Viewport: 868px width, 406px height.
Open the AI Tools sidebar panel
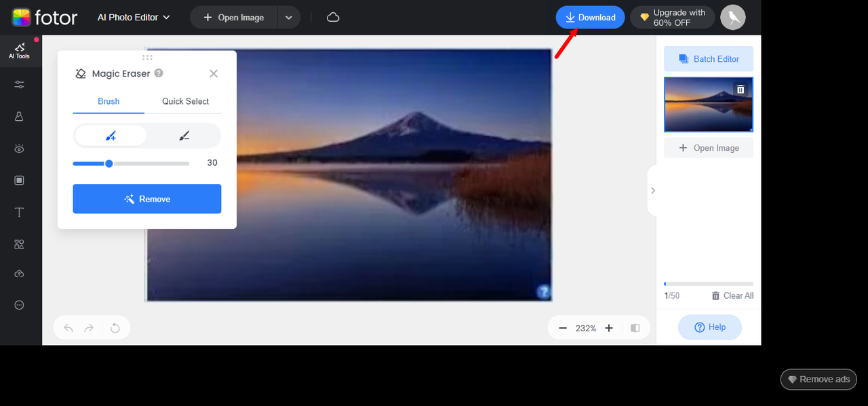point(19,51)
